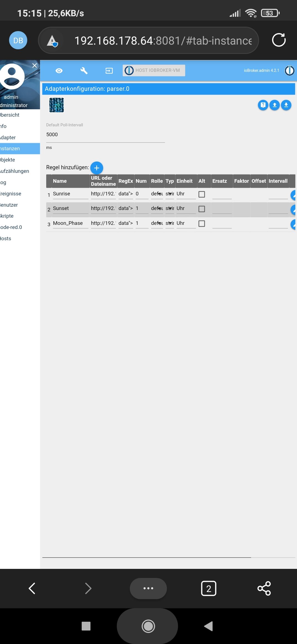Click the Default Poll-Intervall field showing 5000
Screen dimensions: 297x644
tap(105, 135)
